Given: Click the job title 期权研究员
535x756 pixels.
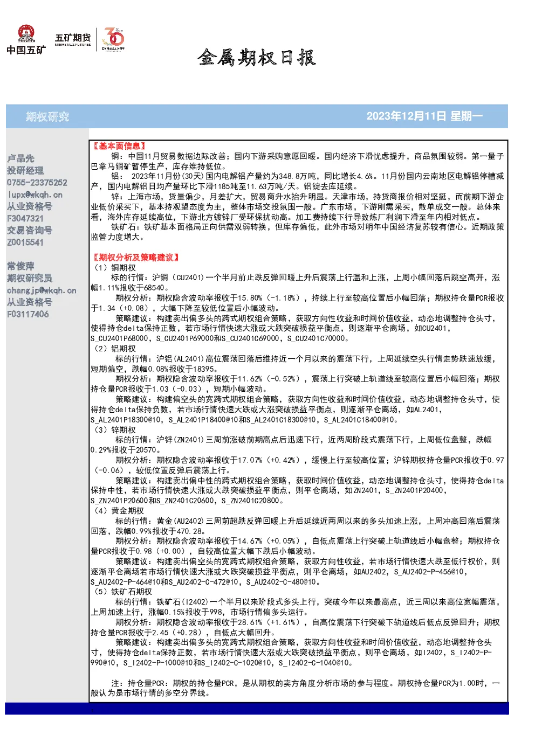Looking at the screenshot, I should [30, 278].
